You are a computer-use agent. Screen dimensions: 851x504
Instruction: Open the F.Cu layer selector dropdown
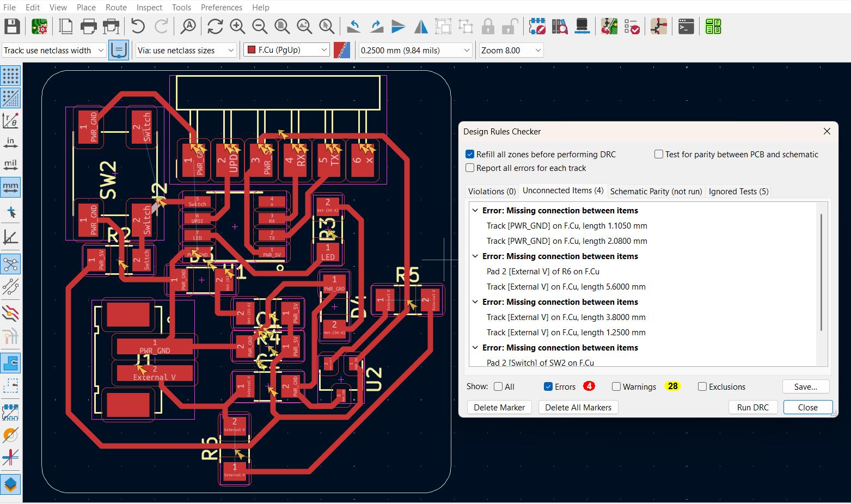286,50
